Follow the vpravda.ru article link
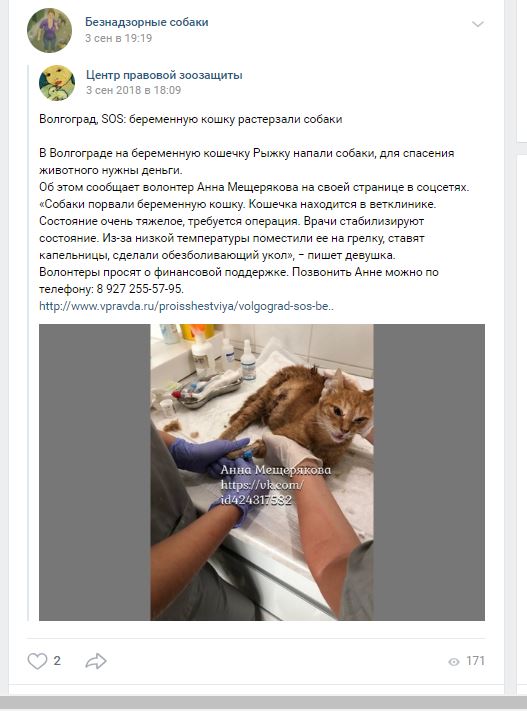This screenshot has width=527, height=711. coord(186,306)
